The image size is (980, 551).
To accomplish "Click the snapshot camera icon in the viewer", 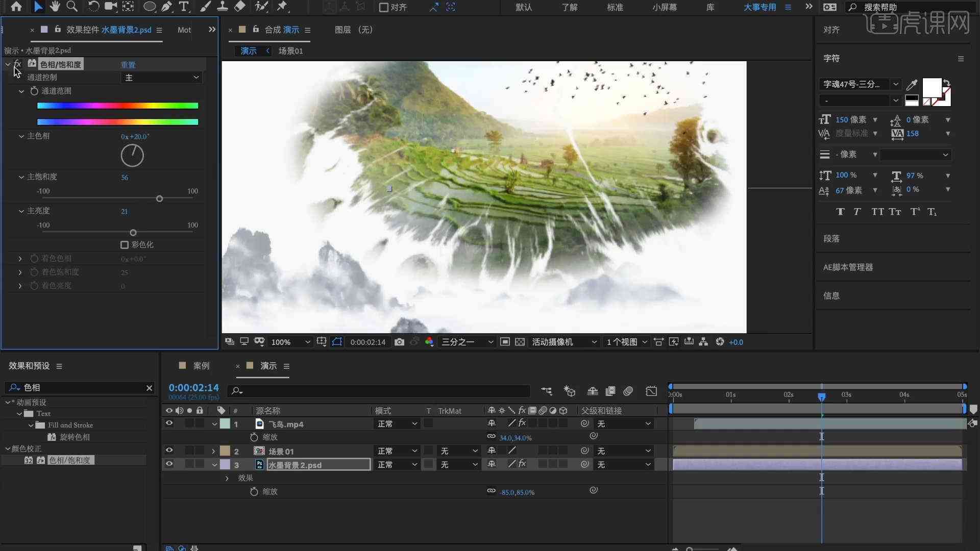I will click(x=399, y=342).
